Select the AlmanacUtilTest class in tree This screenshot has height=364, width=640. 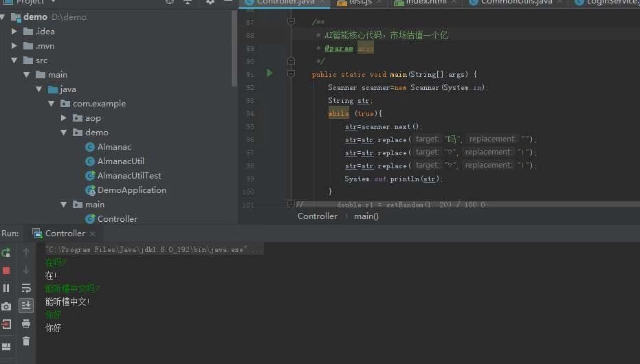129,176
